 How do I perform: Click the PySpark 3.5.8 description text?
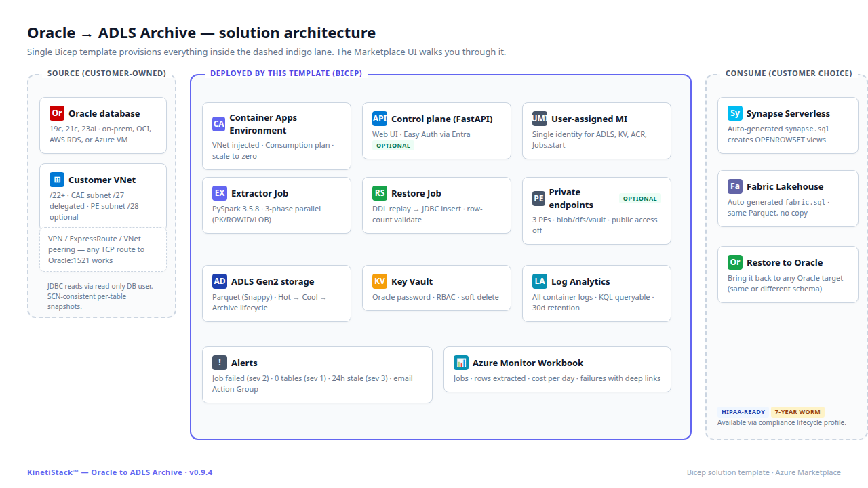267,214
